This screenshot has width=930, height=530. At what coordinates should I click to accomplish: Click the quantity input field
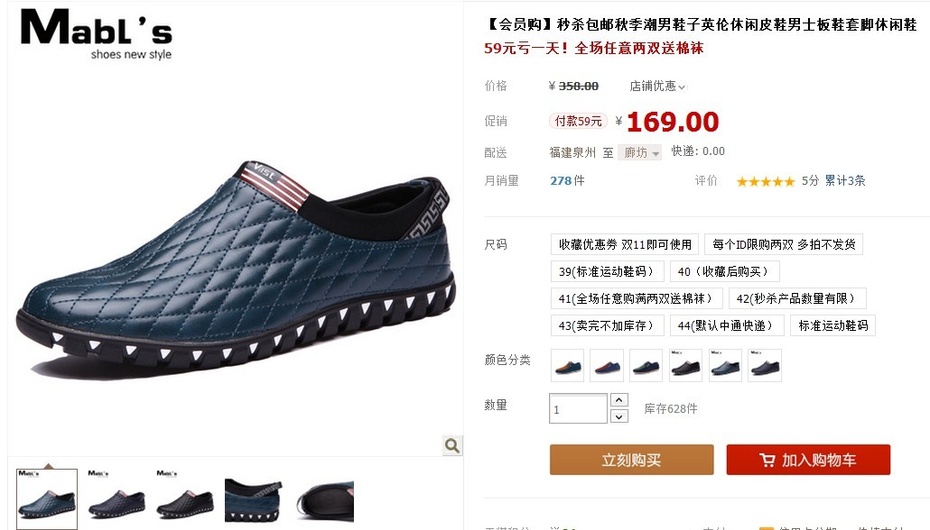pos(578,408)
